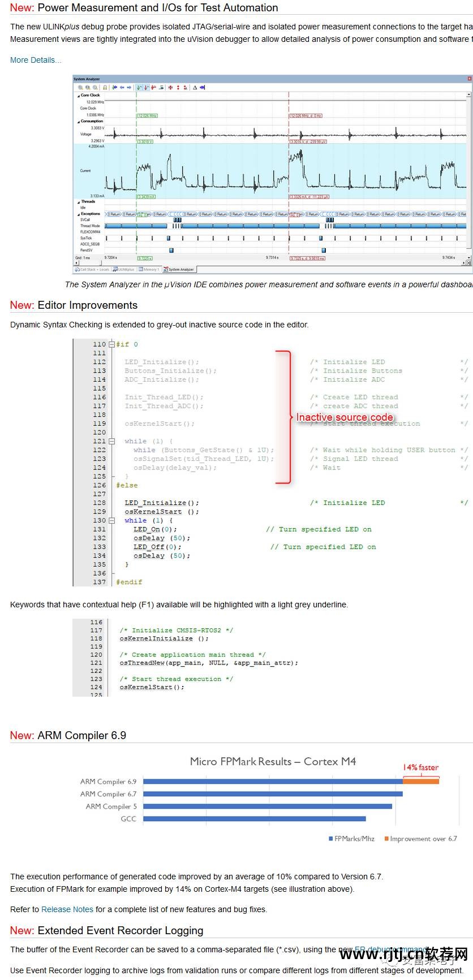Open the More Details link
Image resolution: width=473 pixels, height=980 pixels.
(x=36, y=60)
